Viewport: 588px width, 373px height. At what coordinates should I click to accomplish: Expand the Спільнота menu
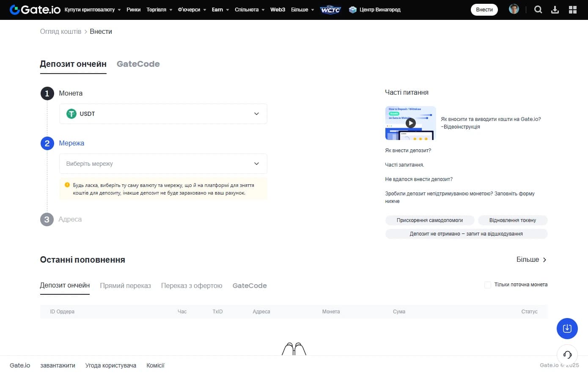(250, 9)
